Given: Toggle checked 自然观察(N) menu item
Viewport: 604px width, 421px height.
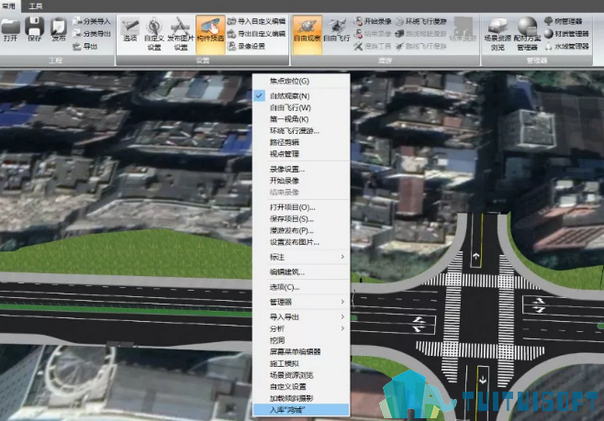Looking at the screenshot, I should tap(301, 96).
